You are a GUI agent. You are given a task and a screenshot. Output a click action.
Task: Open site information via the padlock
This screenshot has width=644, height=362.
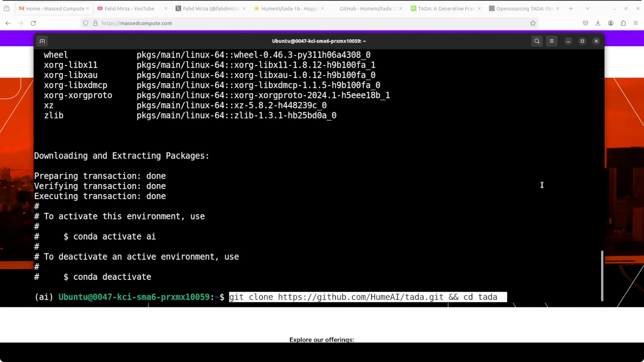tap(95, 23)
